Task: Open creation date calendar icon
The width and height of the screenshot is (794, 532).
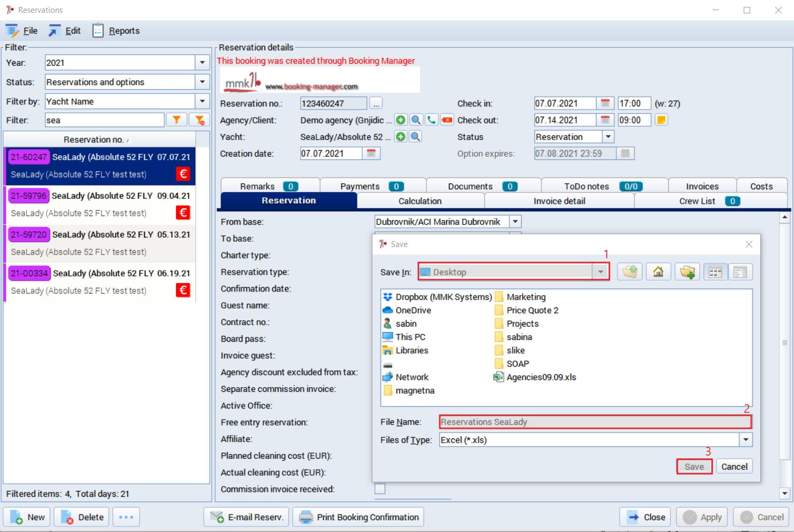Action: (x=371, y=153)
